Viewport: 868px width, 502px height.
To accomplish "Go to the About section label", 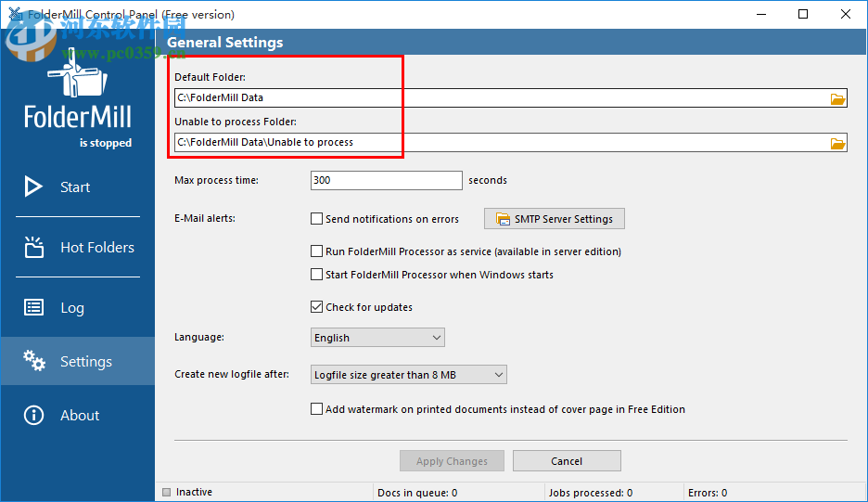I will point(80,416).
